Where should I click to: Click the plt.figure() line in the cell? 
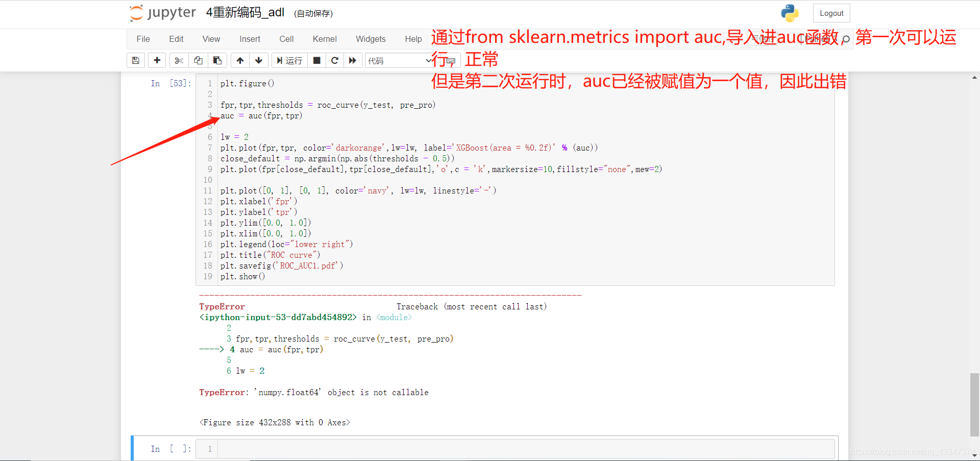pyautogui.click(x=247, y=84)
